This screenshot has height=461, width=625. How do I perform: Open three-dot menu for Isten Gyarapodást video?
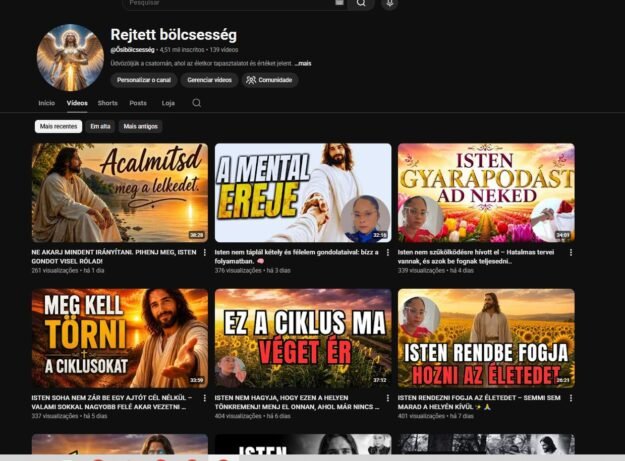point(571,253)
